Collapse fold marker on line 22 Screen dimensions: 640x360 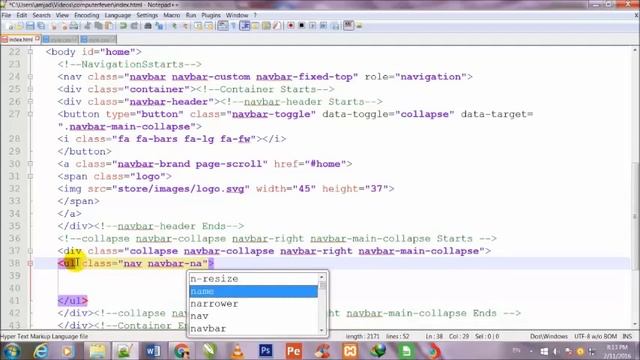pos(30,52)
